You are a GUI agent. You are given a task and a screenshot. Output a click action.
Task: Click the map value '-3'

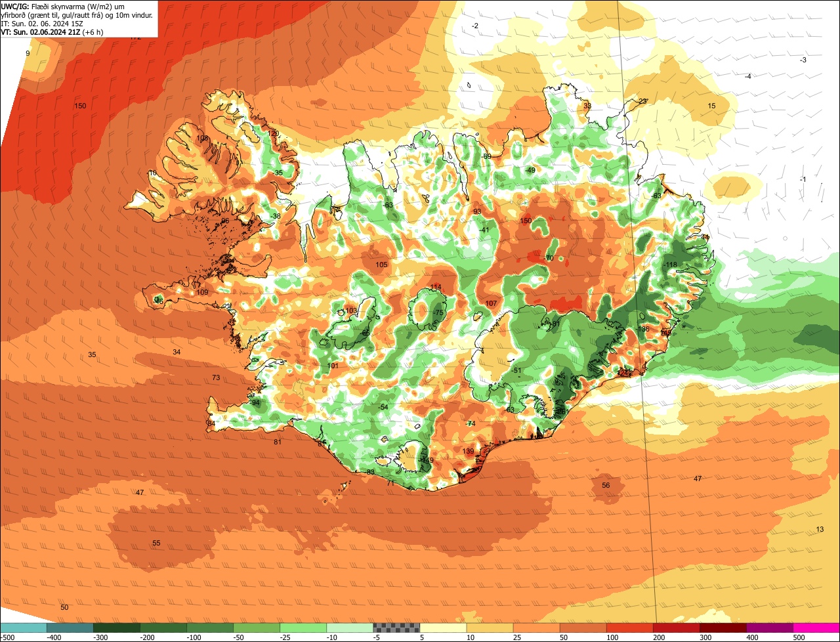(x=803, y=60)
